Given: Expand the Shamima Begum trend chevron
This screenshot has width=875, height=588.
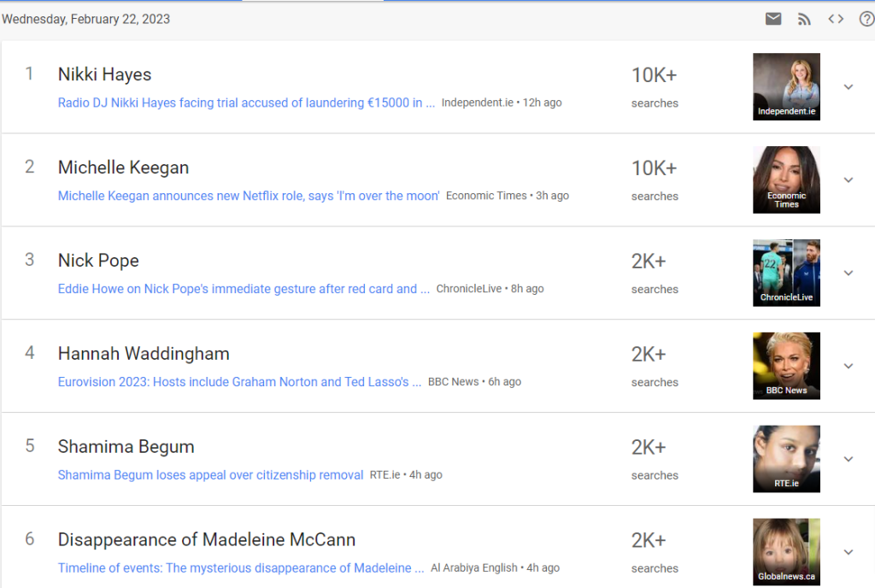Looking at the screenshot, I should pyautogui.click(x=849, y=460).
